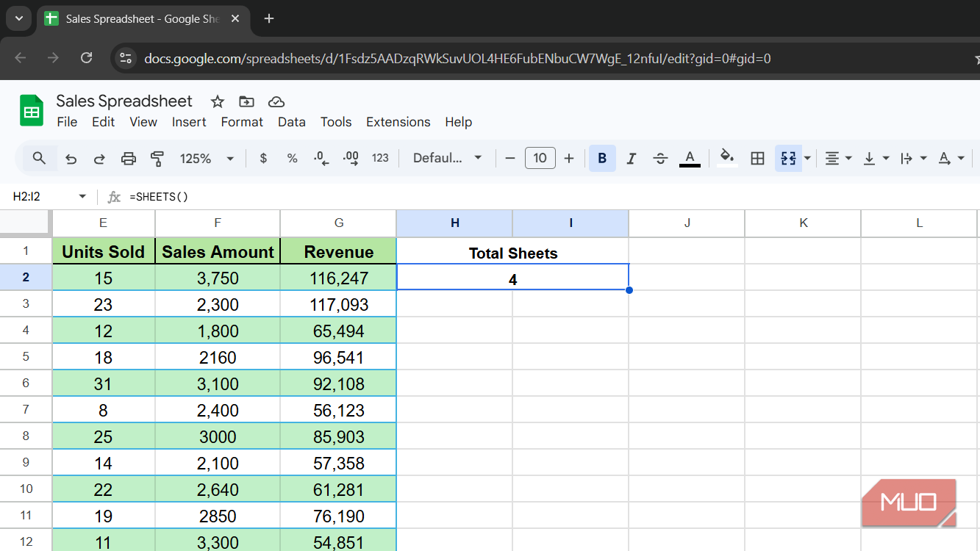Select column K header
The image size is (980, 551).
(803, 223)
